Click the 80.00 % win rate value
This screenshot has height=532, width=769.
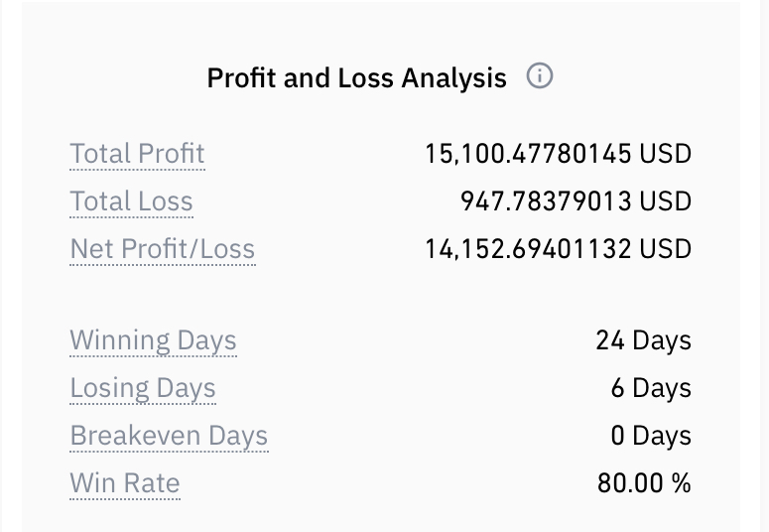click(x=644, y=483)
